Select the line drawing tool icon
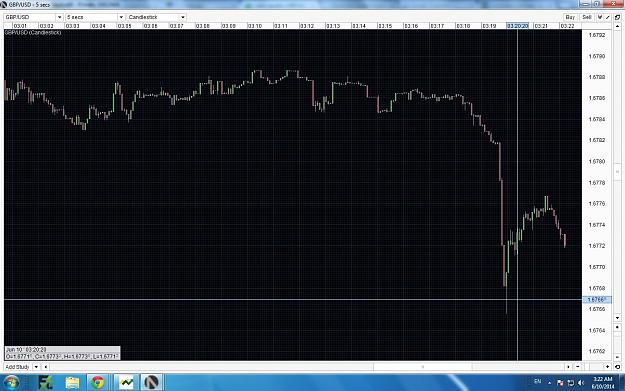This screenshot has height=391, width=625. pos(608,17)
